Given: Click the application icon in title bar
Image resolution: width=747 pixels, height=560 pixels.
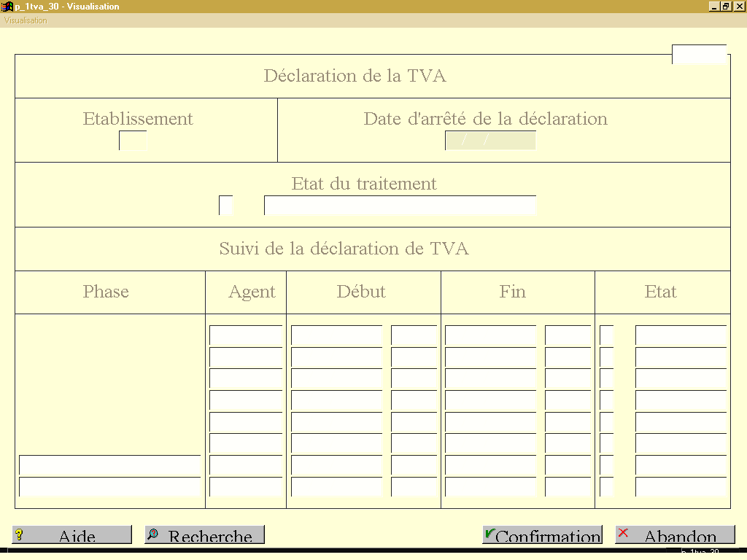Looking at the screenshot, I should pos(7,6).
